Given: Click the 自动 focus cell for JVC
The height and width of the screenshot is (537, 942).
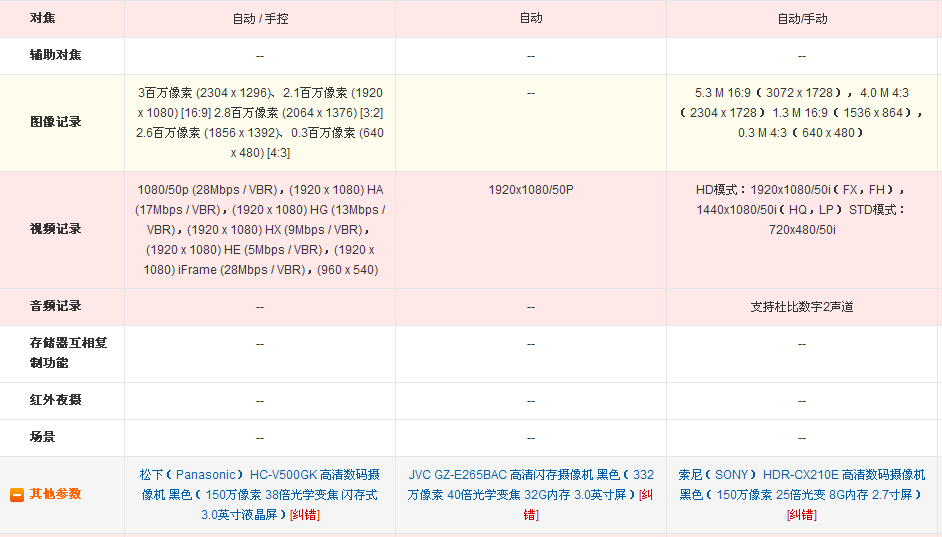Looking at the screenshot, I should point(531,19).
